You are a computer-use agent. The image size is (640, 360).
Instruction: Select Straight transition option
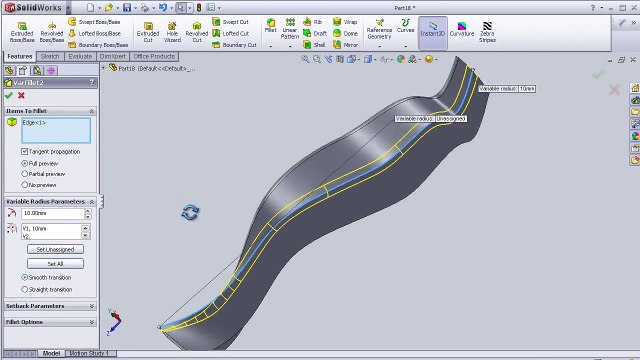pyautogui.click(x=24, y=289)
